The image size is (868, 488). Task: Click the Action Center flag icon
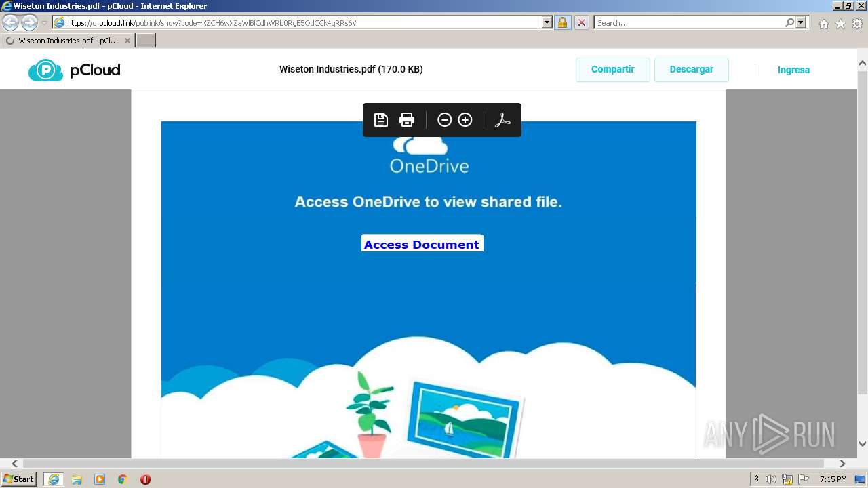804,479
